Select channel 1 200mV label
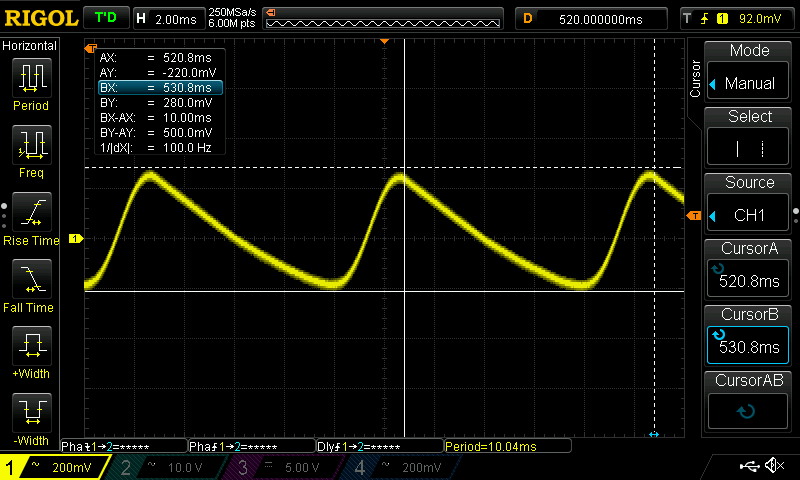800x480 pixels. tap(55, 467)
